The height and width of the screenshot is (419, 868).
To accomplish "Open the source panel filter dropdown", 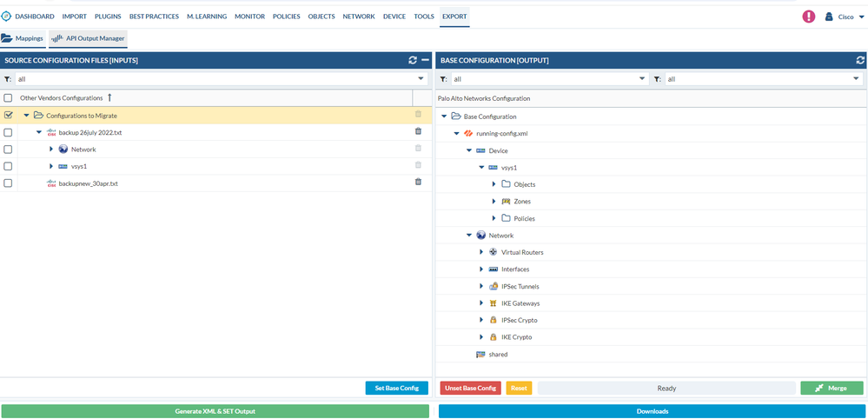I will 421,79.
